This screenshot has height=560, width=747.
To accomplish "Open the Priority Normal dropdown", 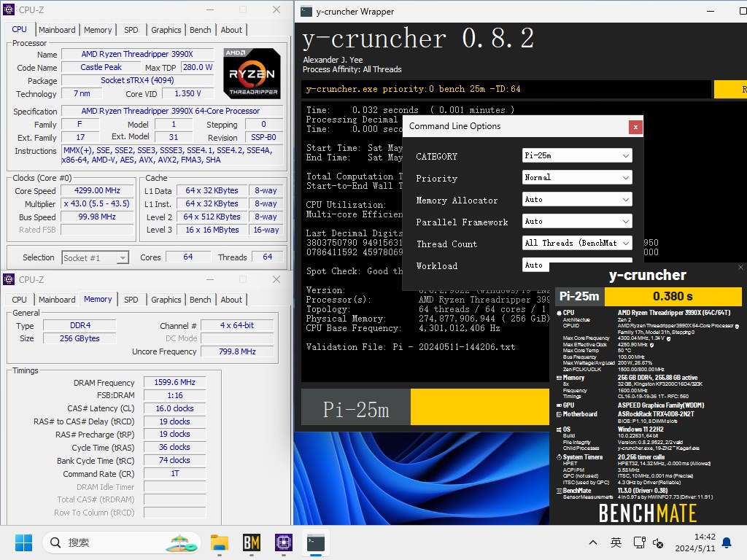I will tap(577, 178).
